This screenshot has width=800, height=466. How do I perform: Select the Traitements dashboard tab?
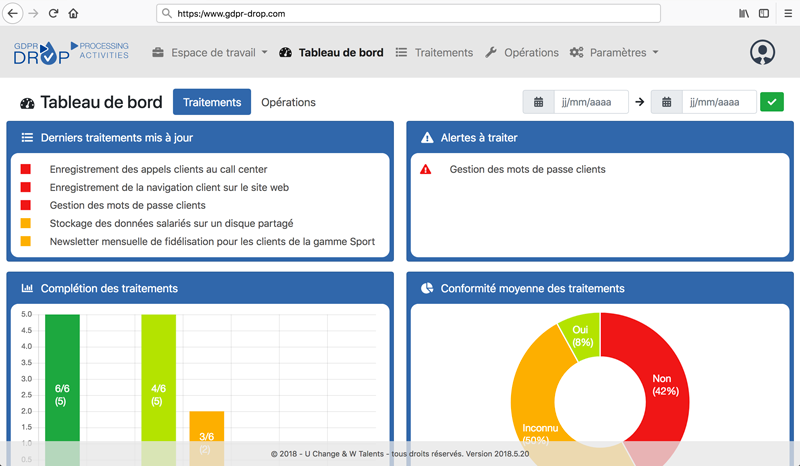[x=212, y=102]
